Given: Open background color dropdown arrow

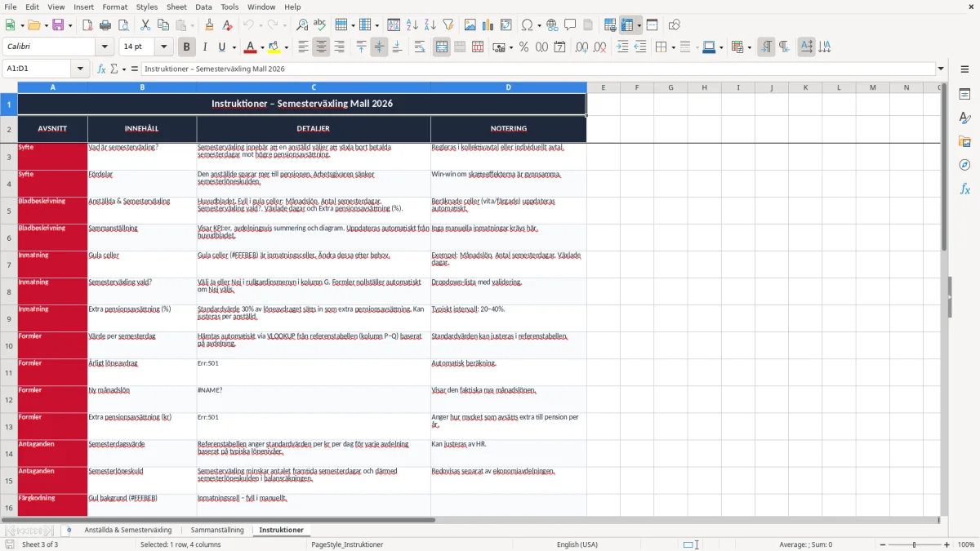Looking at the screenshot, I should point(285,47).
